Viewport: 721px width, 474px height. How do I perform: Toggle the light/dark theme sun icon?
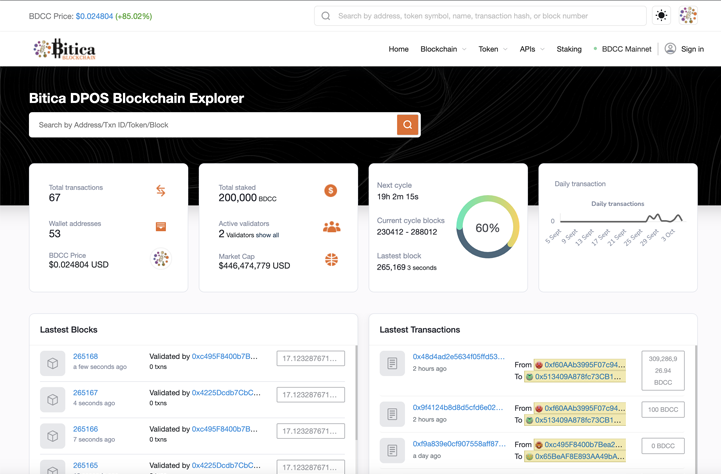661,16
